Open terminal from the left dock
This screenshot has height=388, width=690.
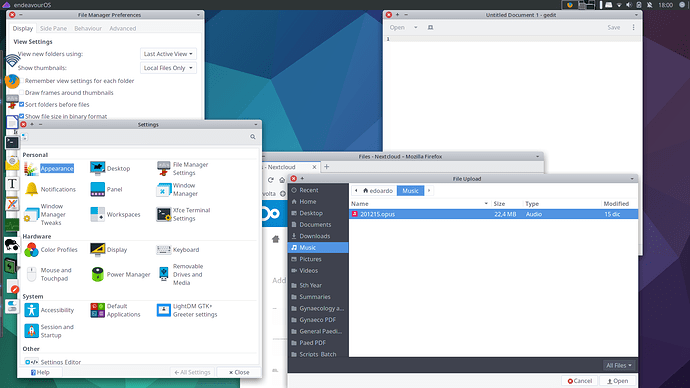click(12, 142)
